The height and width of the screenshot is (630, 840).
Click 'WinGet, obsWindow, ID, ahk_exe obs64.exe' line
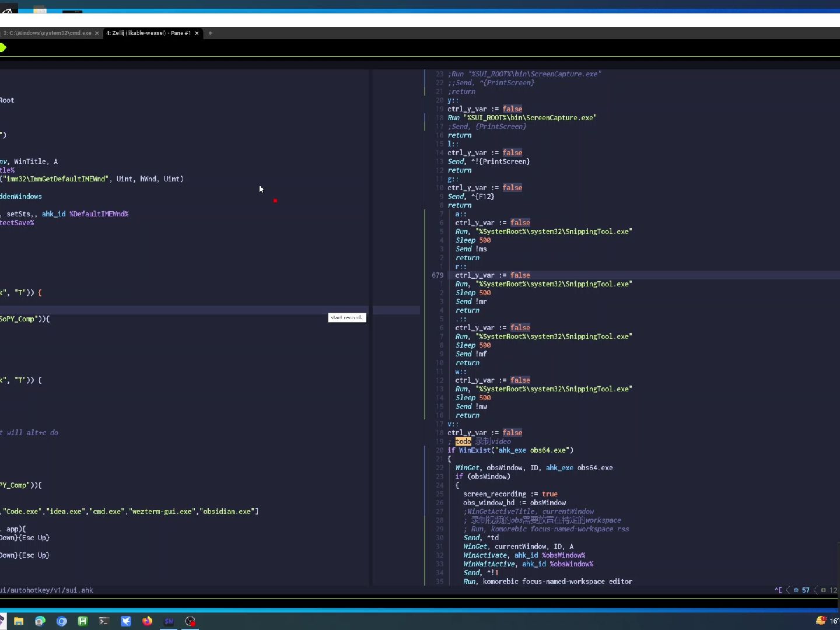pos(534,468)
